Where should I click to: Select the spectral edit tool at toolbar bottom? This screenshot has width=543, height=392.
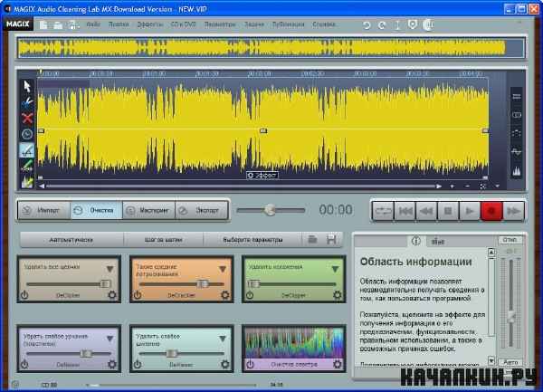coord(27,182)
